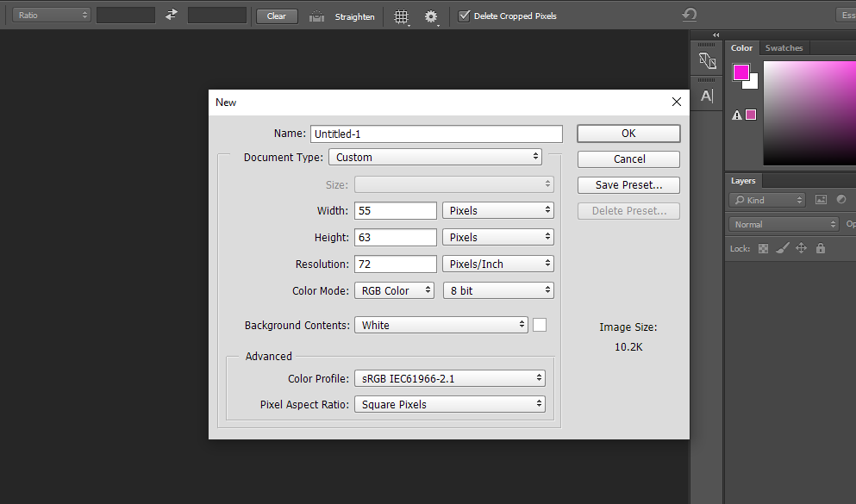This screenshot has height=504, width=856.
Task: Swap crop width and height values
Action: click(x=172, y=16)
